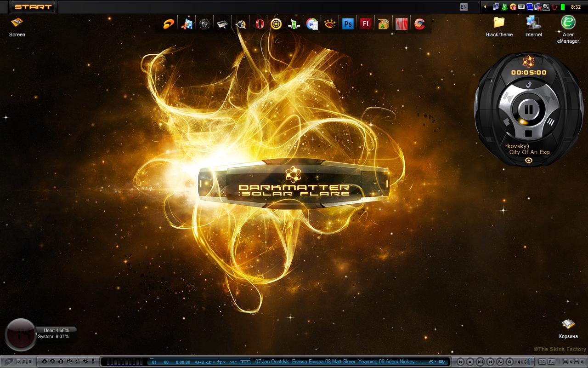The height and width of the screenshot is (368, 588).
Task: Mute via speaker icon on player bar
Action: 520,362
